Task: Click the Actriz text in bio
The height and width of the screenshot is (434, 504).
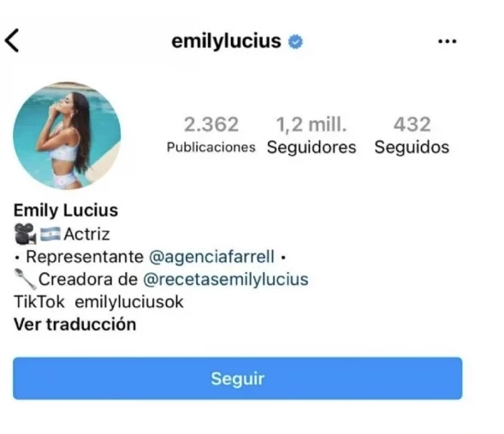Action: (x=86, y=234)
